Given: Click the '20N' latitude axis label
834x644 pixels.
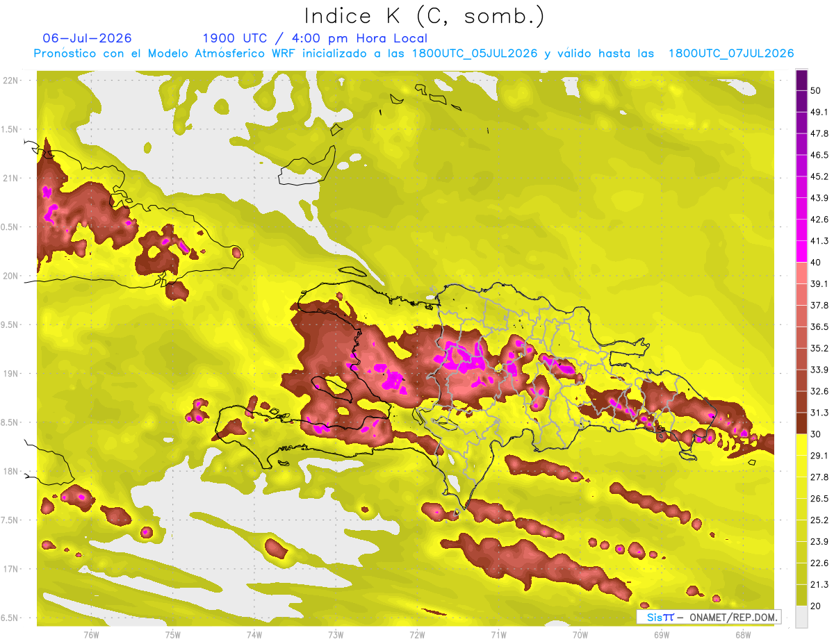Looking at the screenshot, I should [11, 276].
